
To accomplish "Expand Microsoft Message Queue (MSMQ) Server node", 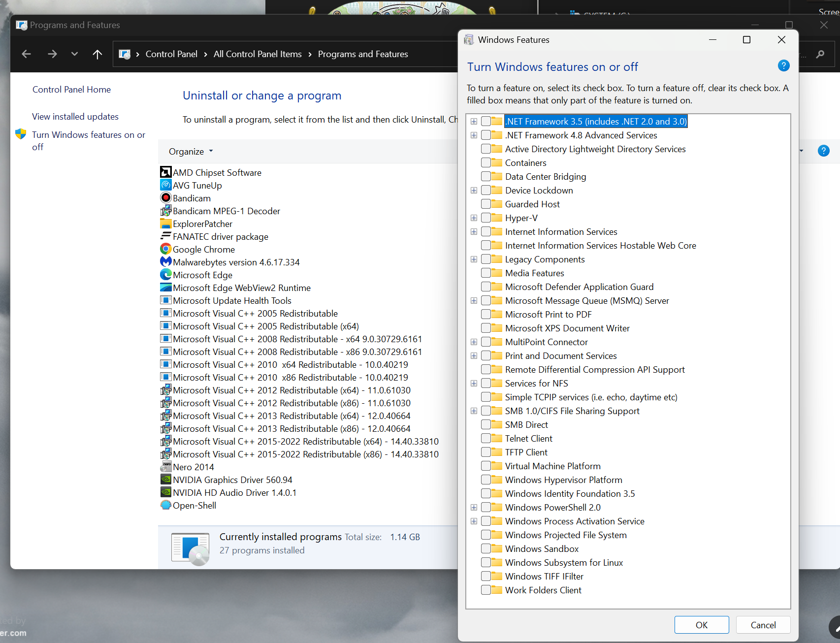I will pyautogui.click(x=474, y=300).
